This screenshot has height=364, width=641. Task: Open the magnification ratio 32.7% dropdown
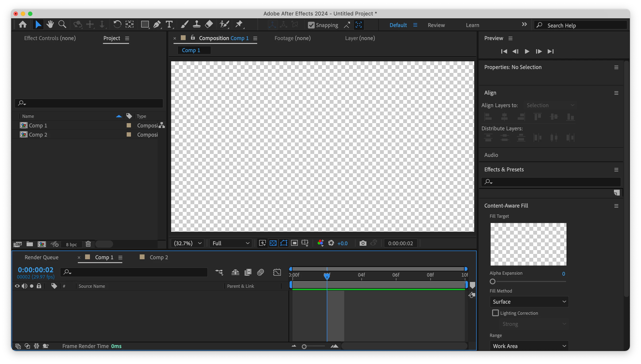click(188, 243)
